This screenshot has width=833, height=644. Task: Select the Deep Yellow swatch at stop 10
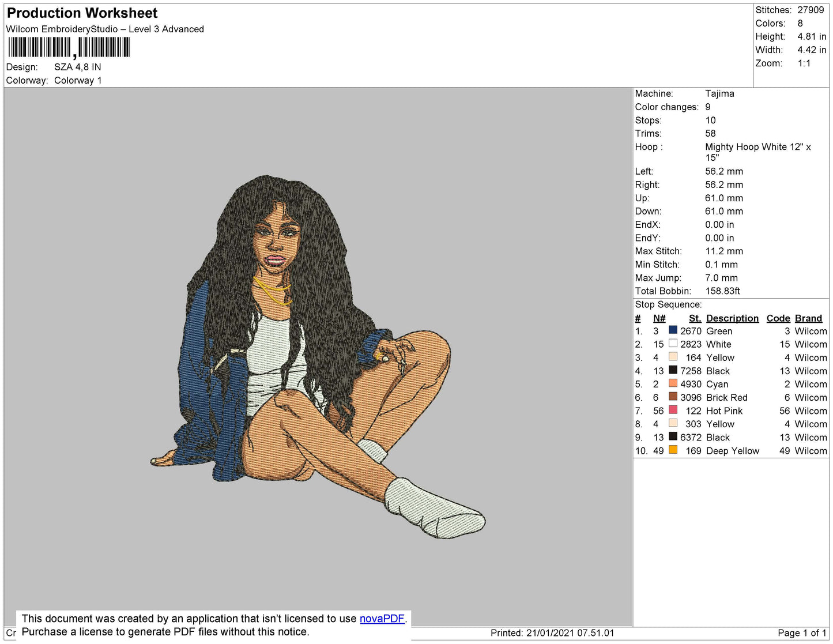click(673, 450)
